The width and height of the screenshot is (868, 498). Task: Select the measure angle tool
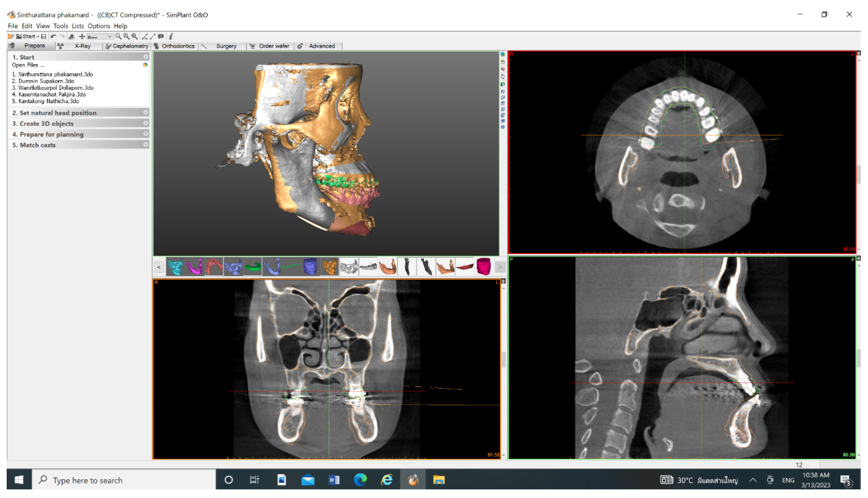click(145, 36)
